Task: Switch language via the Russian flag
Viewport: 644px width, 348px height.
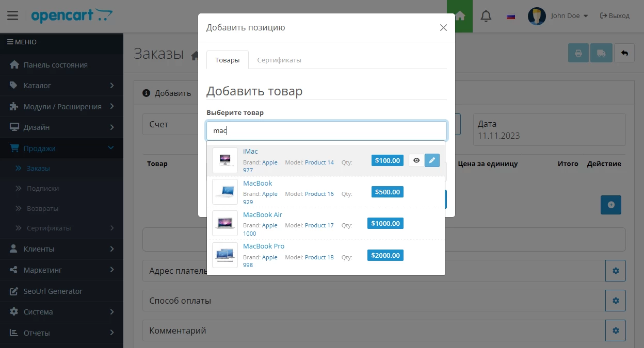Action: click(x=511, y=16)
